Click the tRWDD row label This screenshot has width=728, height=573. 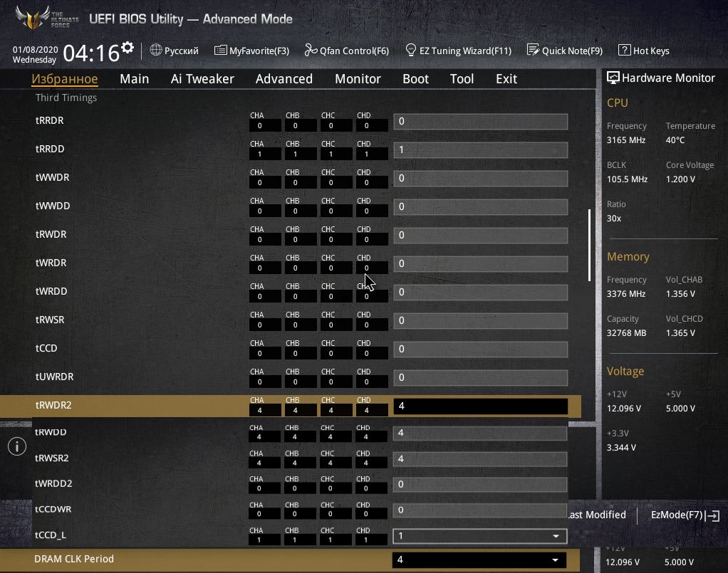[51, 432]
